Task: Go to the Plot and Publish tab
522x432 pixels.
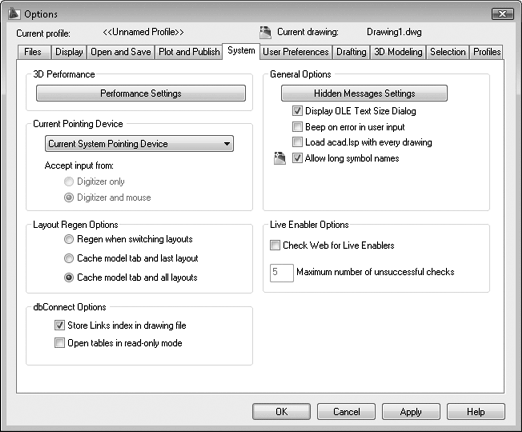Action: pos(189,52)
